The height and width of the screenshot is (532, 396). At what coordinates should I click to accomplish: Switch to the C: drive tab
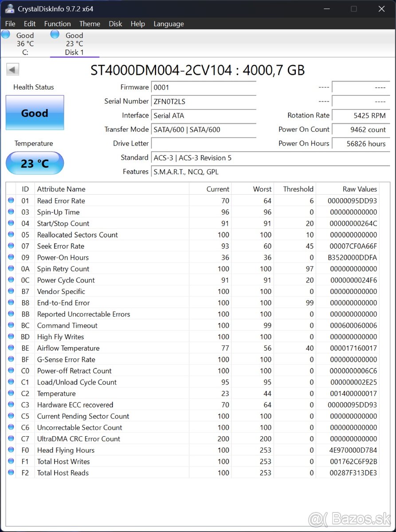(x=24, y=42)
